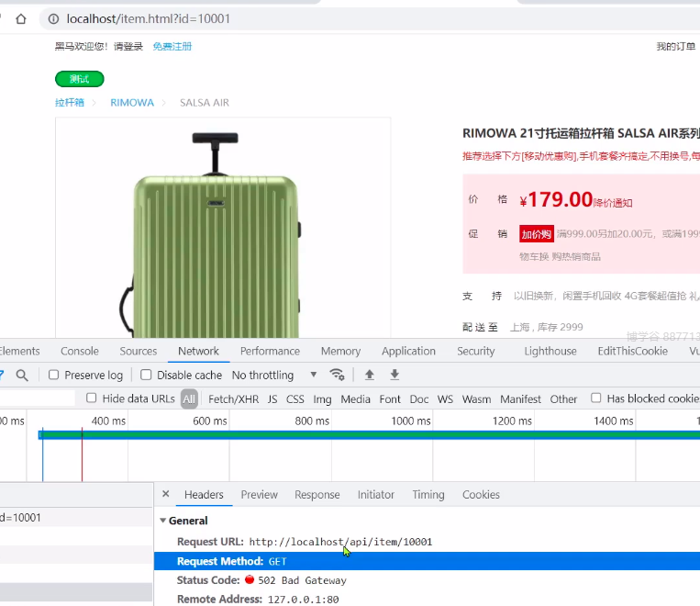Open the Preview details tab
The width and height of the screenshot is (700, 606).
(260, 495)
